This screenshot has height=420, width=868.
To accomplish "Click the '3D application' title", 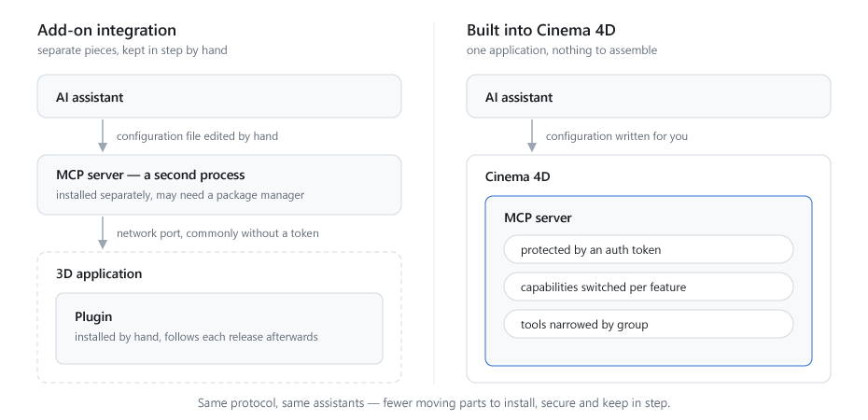I will click(99, 273).
